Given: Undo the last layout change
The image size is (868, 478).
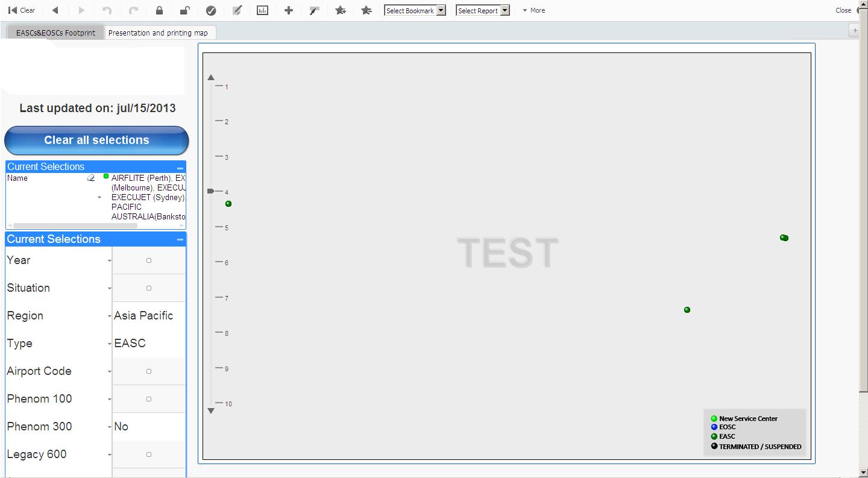Looking at the screenshot, I should [107, 10].
